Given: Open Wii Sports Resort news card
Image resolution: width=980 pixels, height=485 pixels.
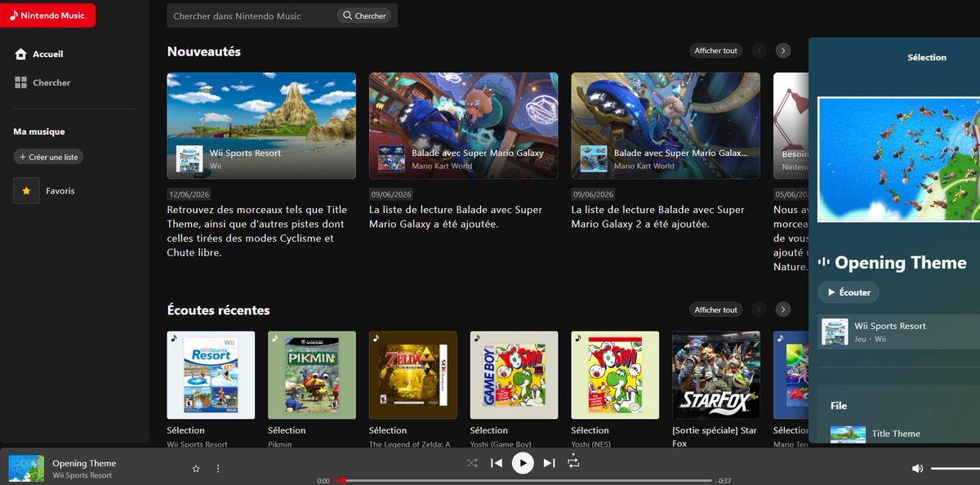Looking at the screenshot, I should click(261, 126).
